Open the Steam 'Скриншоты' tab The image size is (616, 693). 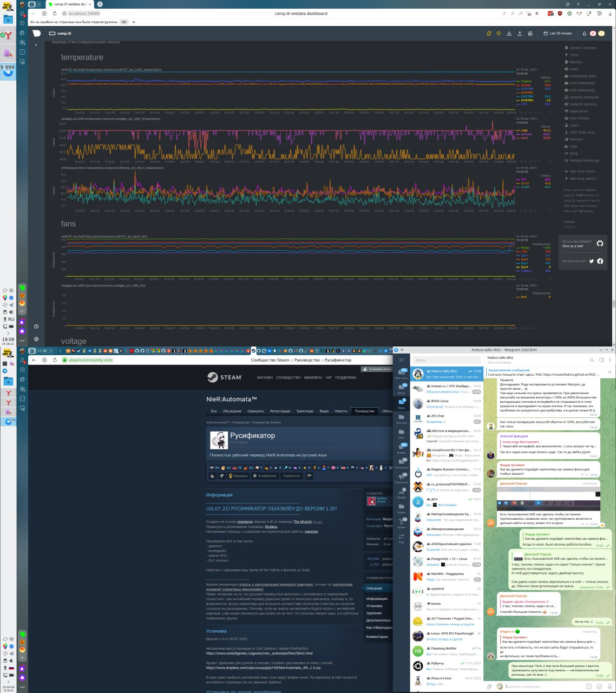pos(255,411)
